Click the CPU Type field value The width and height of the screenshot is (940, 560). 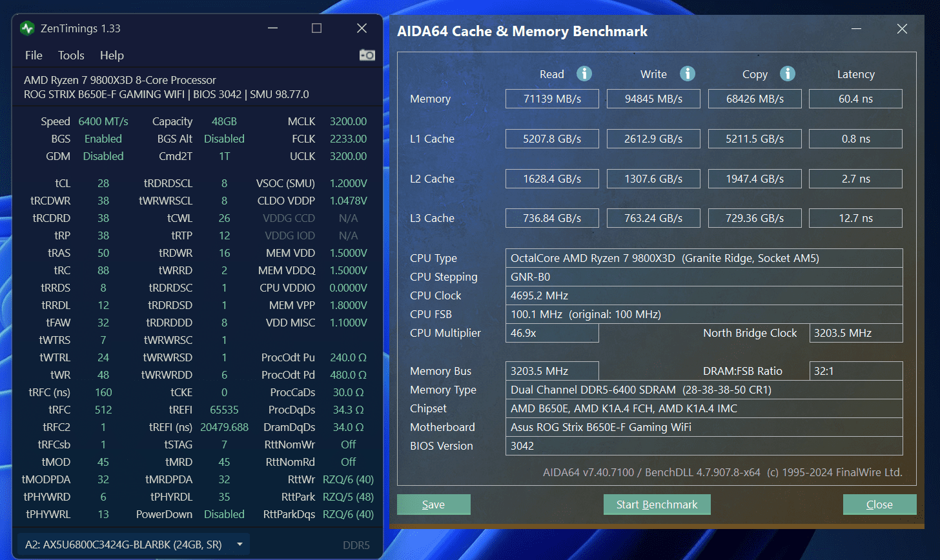704,258
